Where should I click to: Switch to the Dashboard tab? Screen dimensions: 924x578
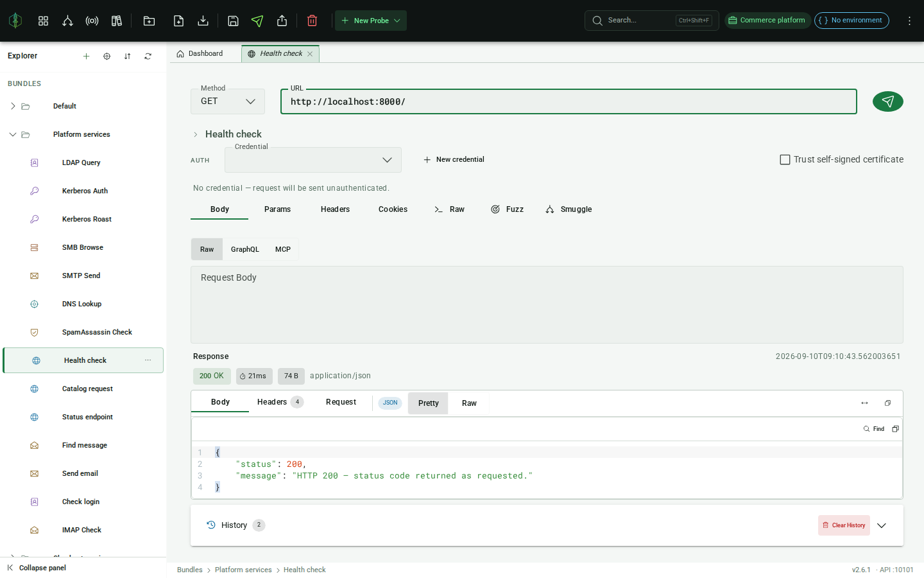pyautogui.click(x=200, y=54)
